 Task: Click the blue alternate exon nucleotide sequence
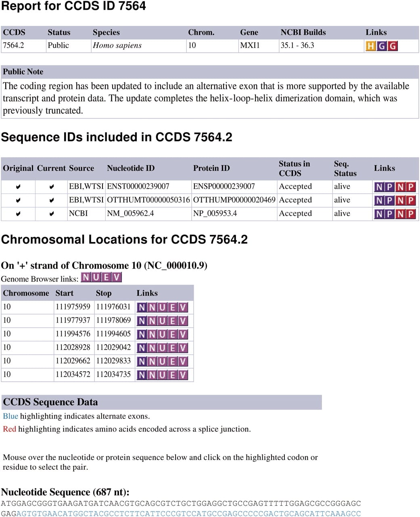pyautogui.click(x=188, y=513)
